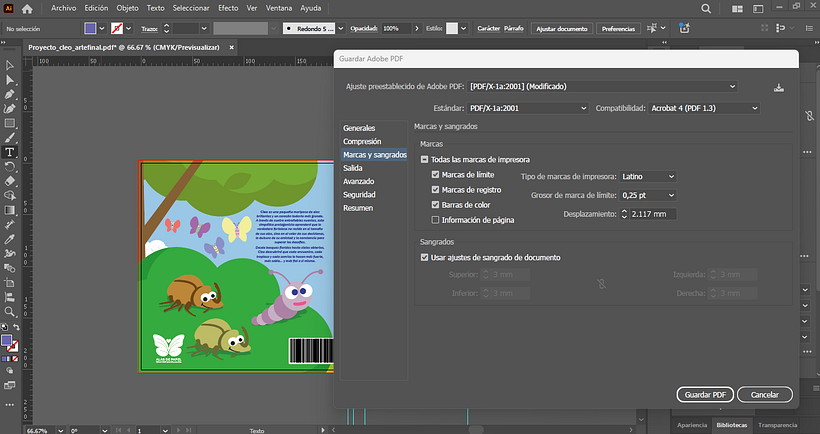This screenshot has width=820, height=434.
Task: Select the Rotate tool
Action: [9, 167]
